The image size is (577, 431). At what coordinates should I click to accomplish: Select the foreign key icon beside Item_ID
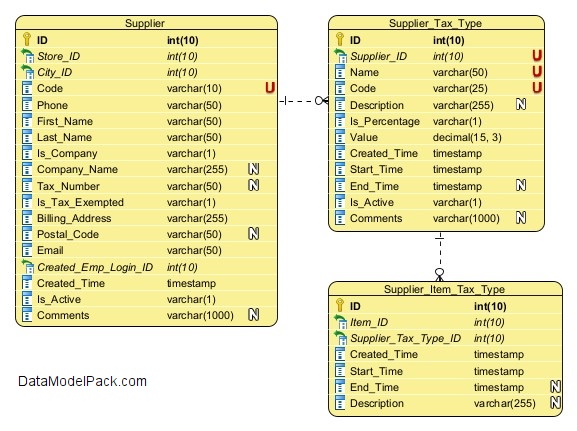click(340, 322)
